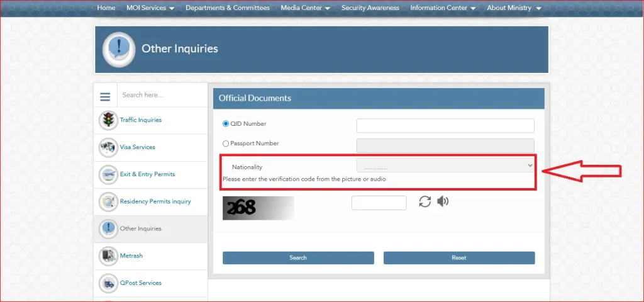Click the Passport Number input field
This screenshot has height=302, width=644.
coord(445,145)
